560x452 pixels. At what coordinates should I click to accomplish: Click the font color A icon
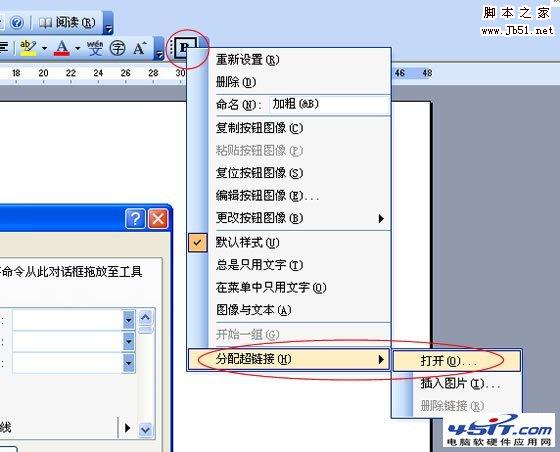(61, 47)
